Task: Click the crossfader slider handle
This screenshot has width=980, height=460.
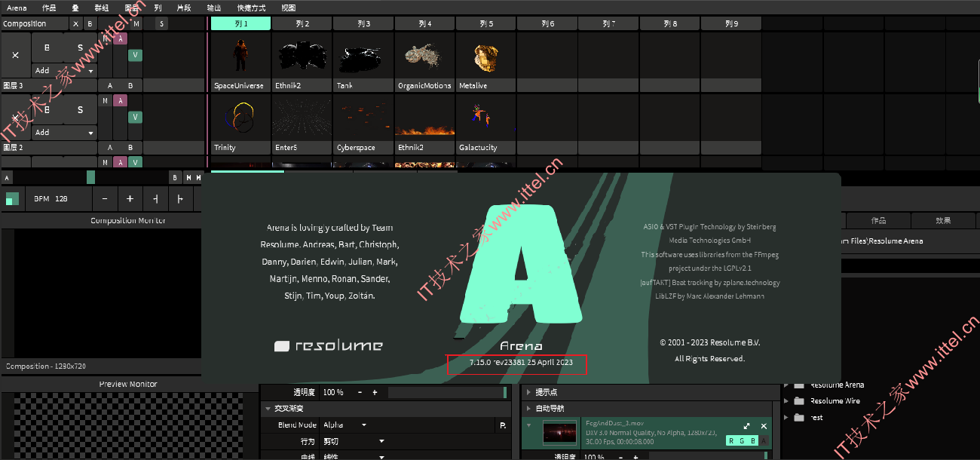Action: (x=90, y=178)
